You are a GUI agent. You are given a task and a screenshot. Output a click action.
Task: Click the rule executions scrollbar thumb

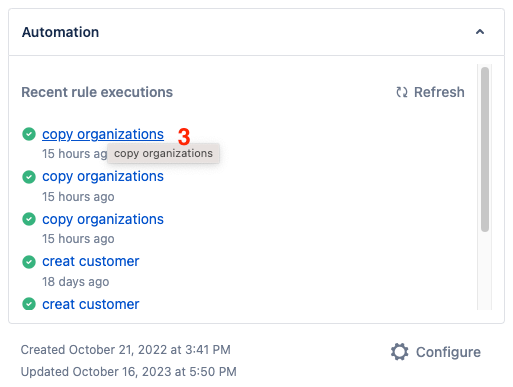click(485, 149)
